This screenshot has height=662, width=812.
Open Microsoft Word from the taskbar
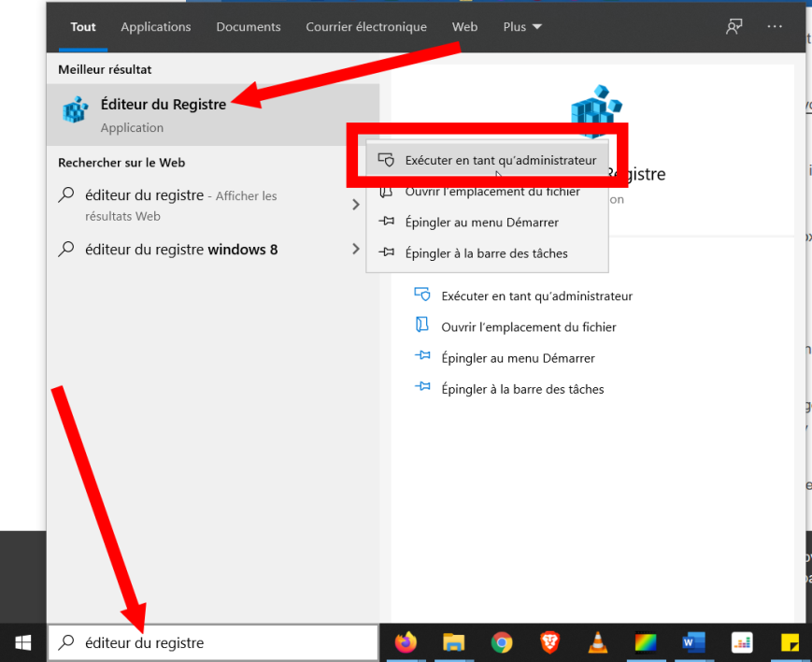coord(693,642)
